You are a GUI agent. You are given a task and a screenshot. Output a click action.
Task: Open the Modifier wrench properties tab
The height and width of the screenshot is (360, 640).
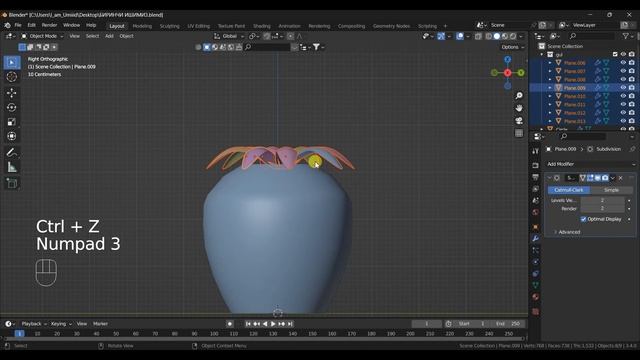[536, 238]
